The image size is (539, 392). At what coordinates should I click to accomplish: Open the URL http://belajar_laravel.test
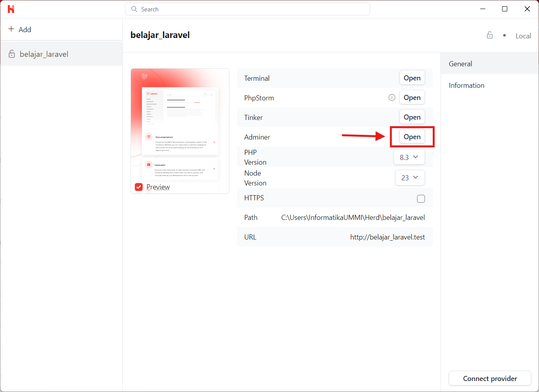tap(387, 237)
